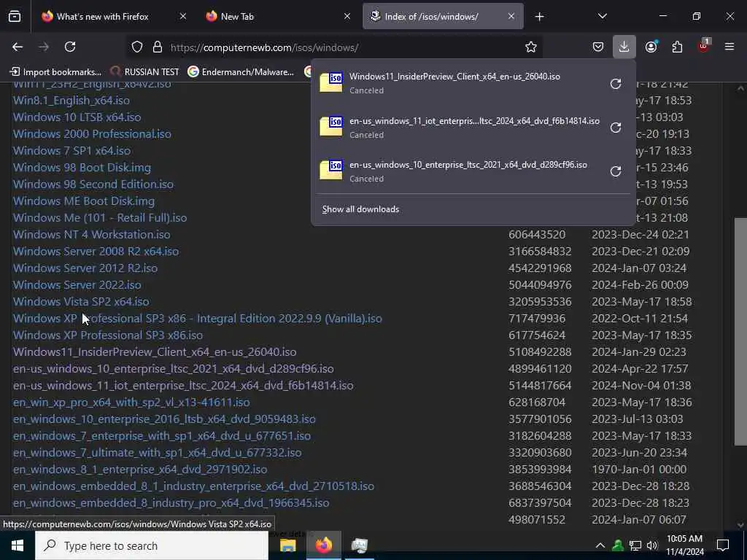Open Windows 98 Second Edition.iso link

(93, 184)
